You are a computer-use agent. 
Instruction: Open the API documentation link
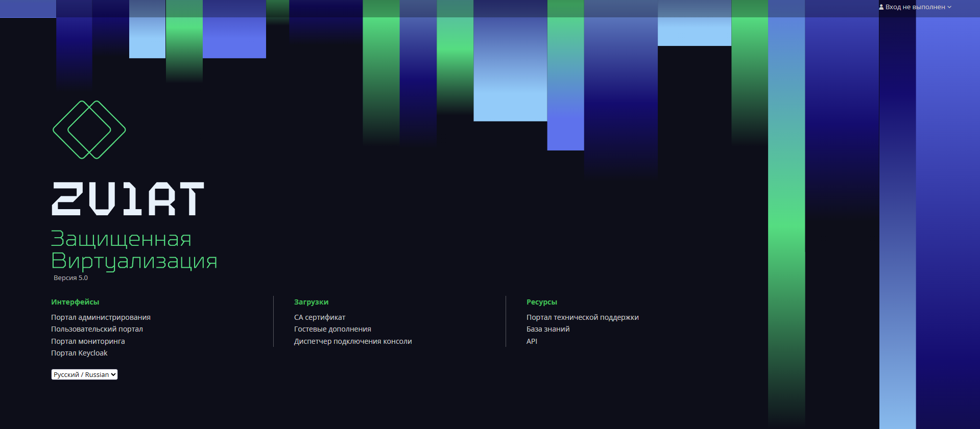[532, 341]
